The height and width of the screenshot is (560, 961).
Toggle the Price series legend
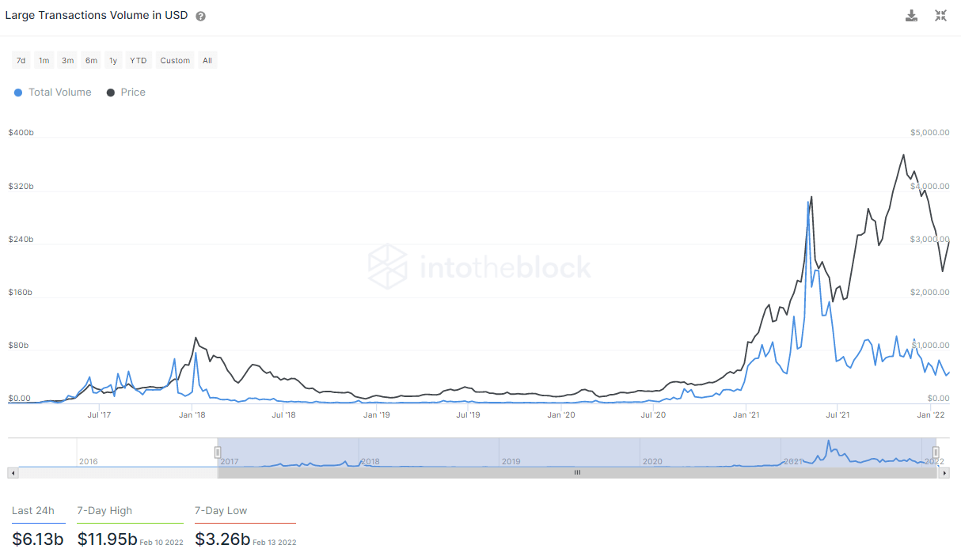pyautogui.click(x=126, y=93)
